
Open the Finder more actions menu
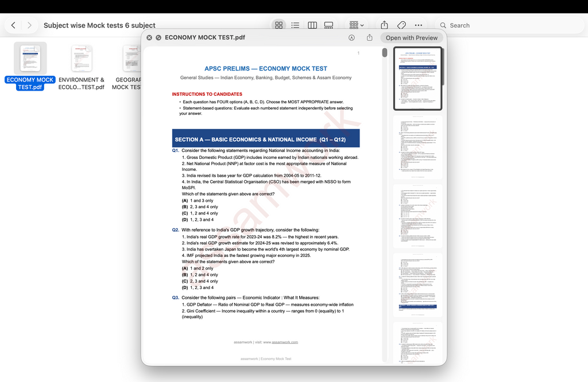point(419,25)
